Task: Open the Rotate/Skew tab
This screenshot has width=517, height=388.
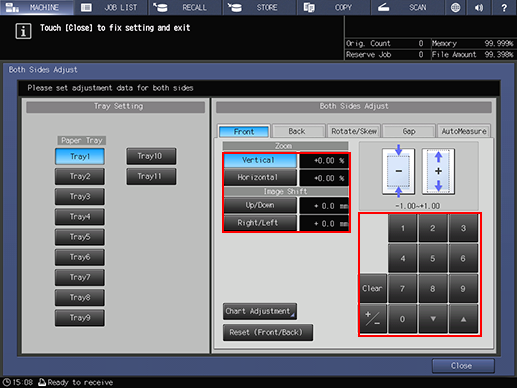Action: tap(354, 131)
